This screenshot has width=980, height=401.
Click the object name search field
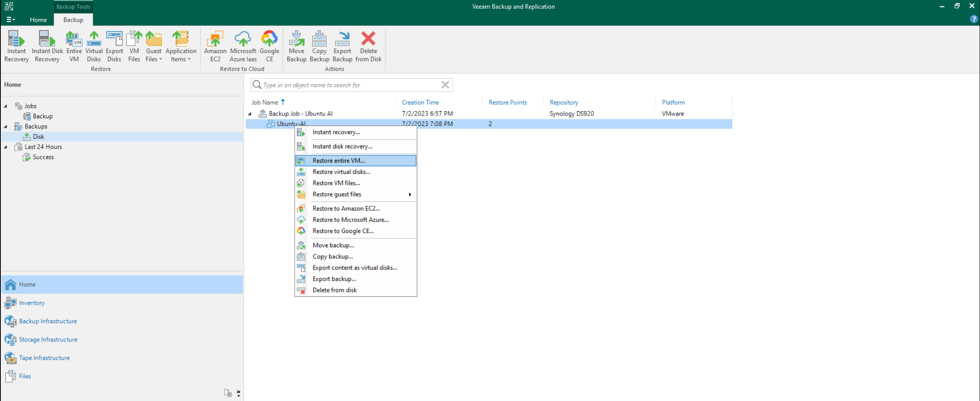[351, 85]
